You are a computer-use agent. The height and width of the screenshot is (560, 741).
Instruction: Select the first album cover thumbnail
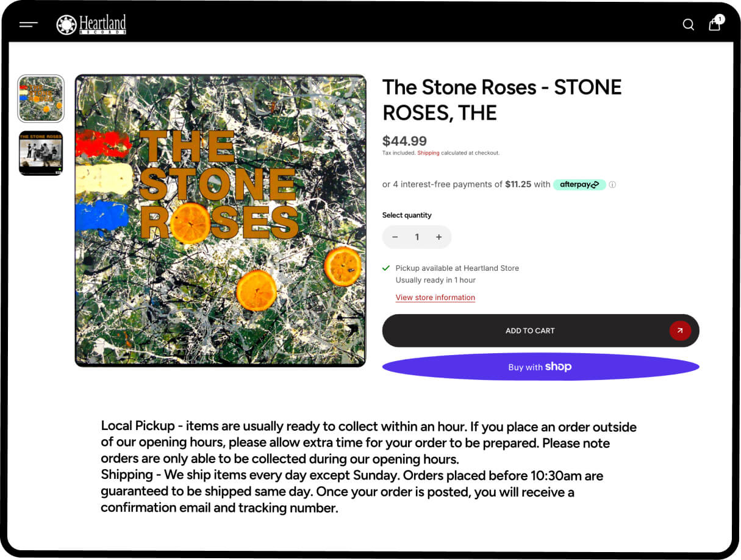[41, 99]
